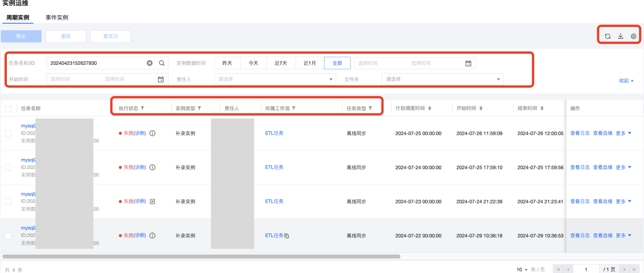Viewport: 644px width, 273px height.
Task: Switch to the 事件实例 tab
Action: point(57,18)
